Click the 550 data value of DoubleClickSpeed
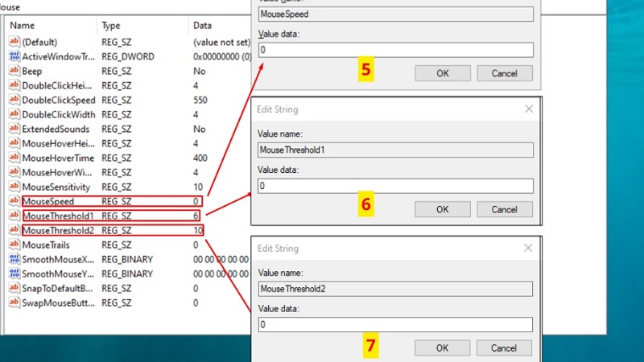Image resolution: width=644 pixels, height=362 pixels. [200, 100]
